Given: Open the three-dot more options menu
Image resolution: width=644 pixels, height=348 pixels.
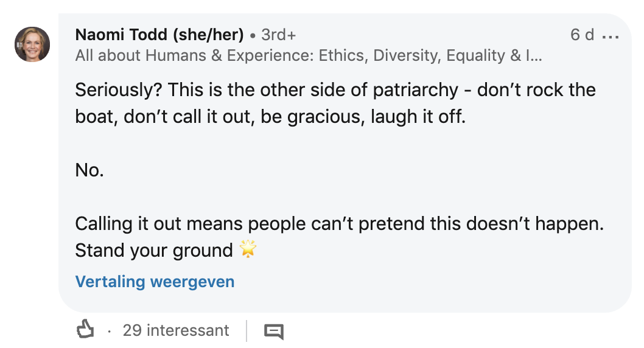Looking at the screenshot, I should [610, 36].
